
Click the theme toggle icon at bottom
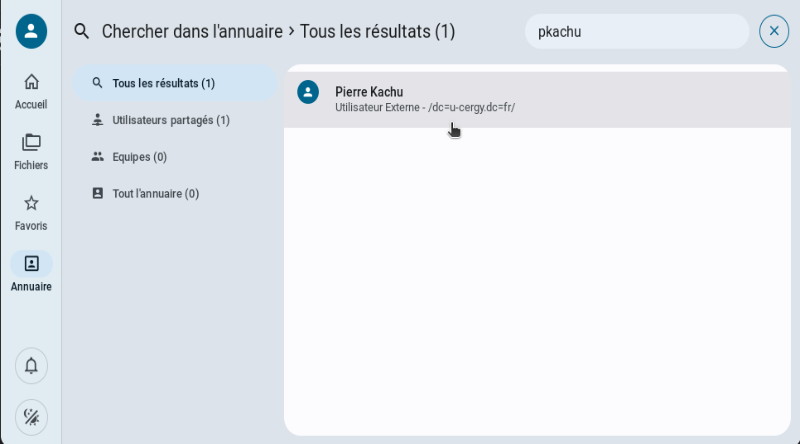click(x=31, y=416)
